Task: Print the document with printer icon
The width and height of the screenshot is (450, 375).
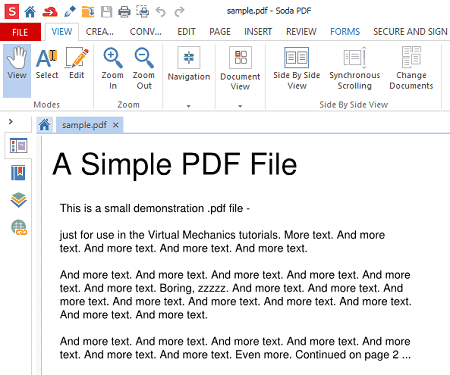Action: [125, 12]
